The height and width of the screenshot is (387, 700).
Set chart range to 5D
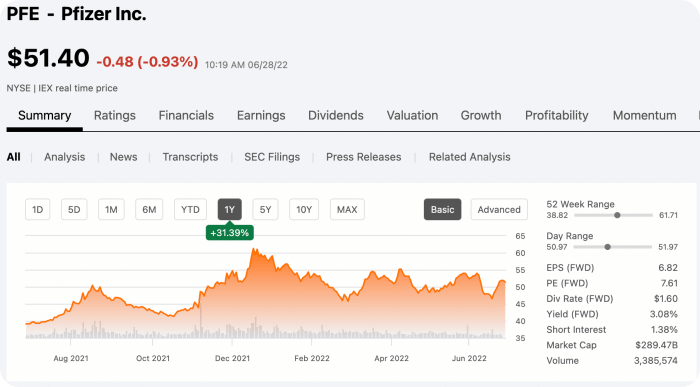click(x=74, y=209)
